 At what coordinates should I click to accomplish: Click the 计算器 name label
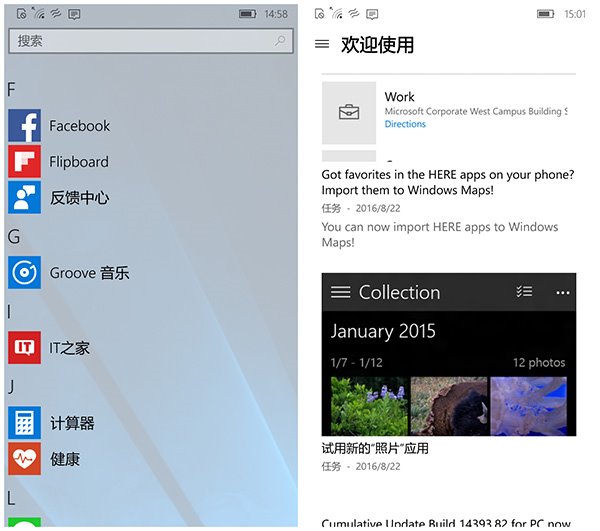point(72,423)
